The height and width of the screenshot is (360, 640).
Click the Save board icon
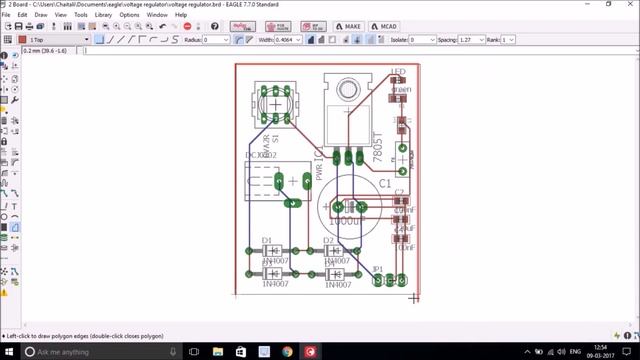(x=18, y=27)
